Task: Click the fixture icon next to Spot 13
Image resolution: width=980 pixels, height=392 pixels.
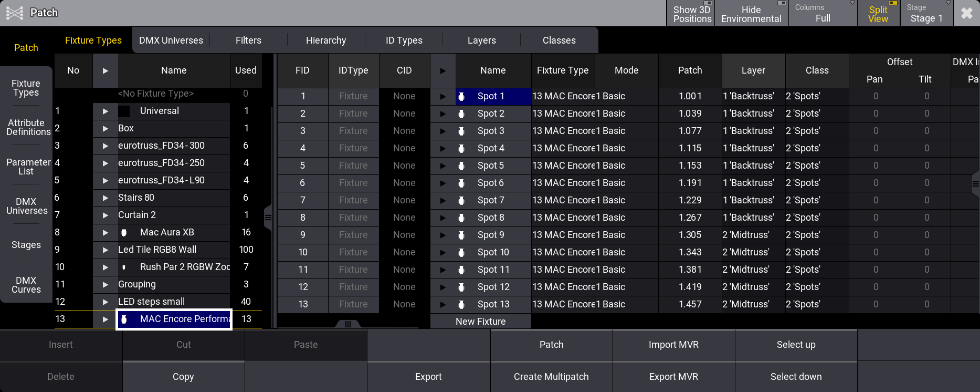Action: pos(461,304)
